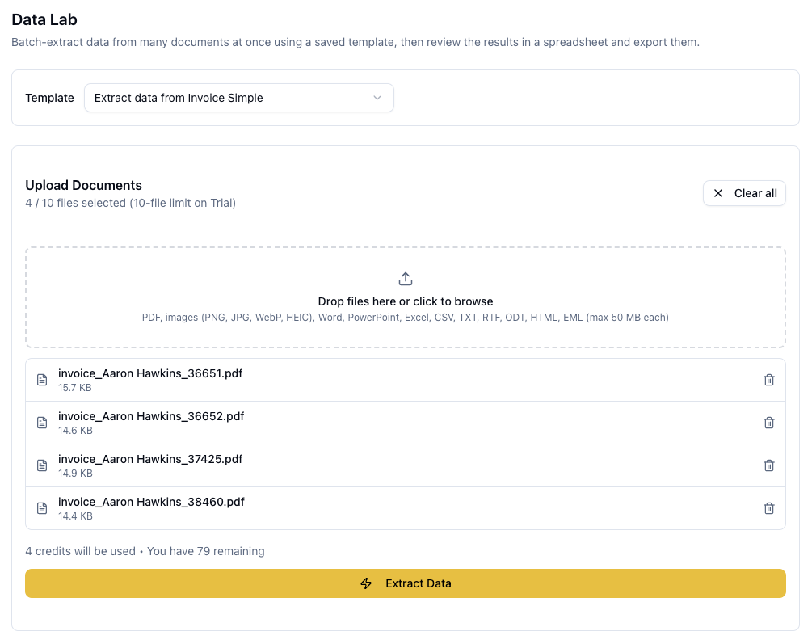Viewport: 812px width, 644px height.
Task: Select file name invoice_Aaron Hawkins_36651.pdf
Action: (150, 373)
